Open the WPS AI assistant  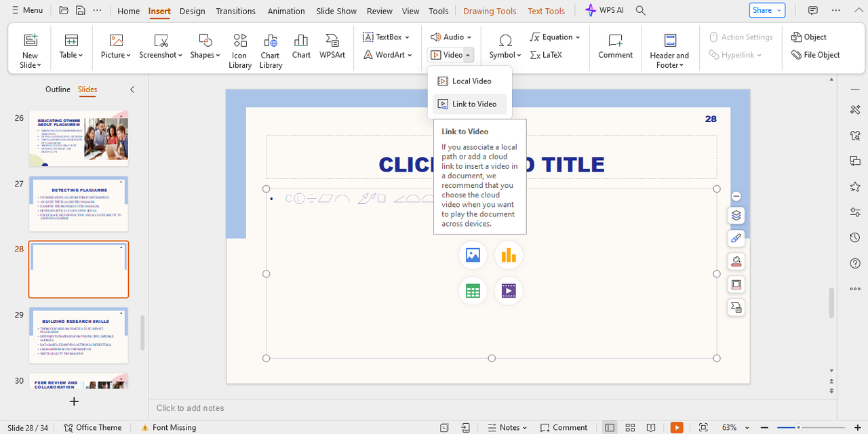click(x=605, y=10)
